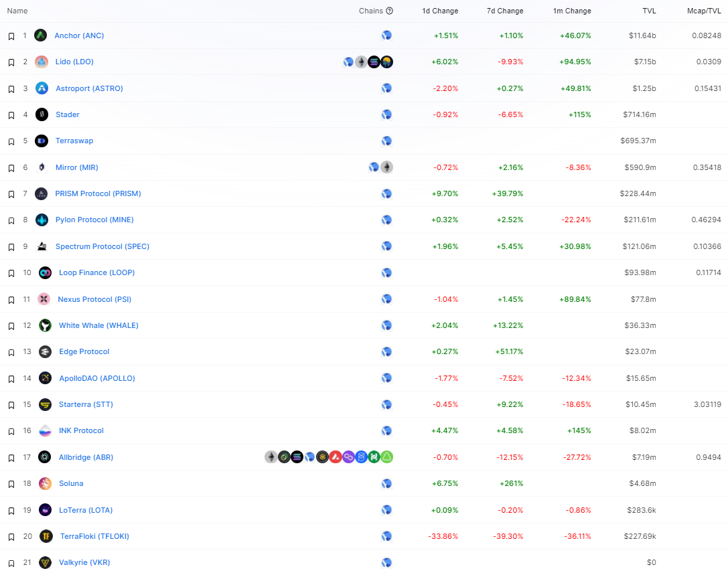Click the Soluna logo icon
The height and width of the screenshot is (575, 728).
coord(45,483)
